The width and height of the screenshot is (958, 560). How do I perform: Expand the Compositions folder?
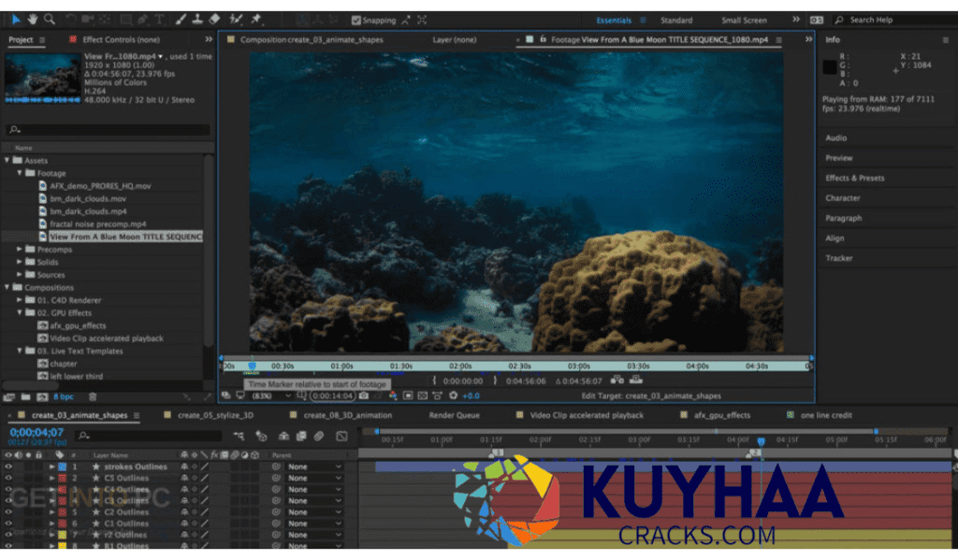[x=7, y=287]
